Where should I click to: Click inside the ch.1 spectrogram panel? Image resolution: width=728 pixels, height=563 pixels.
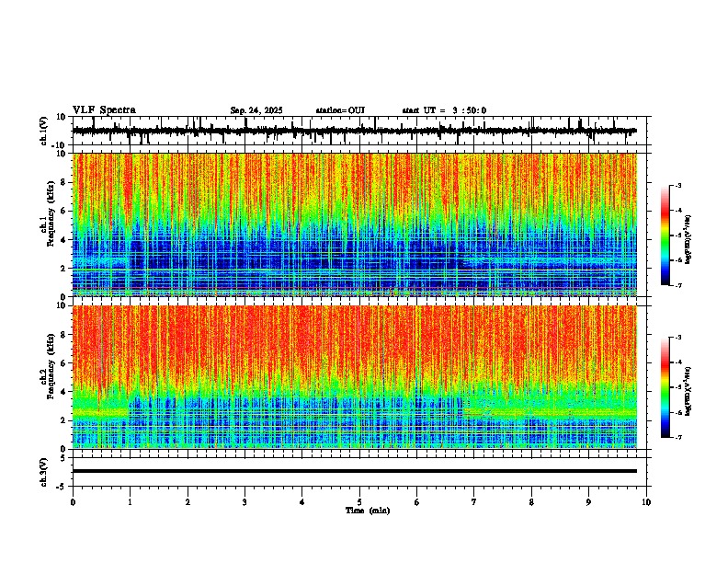355,224
